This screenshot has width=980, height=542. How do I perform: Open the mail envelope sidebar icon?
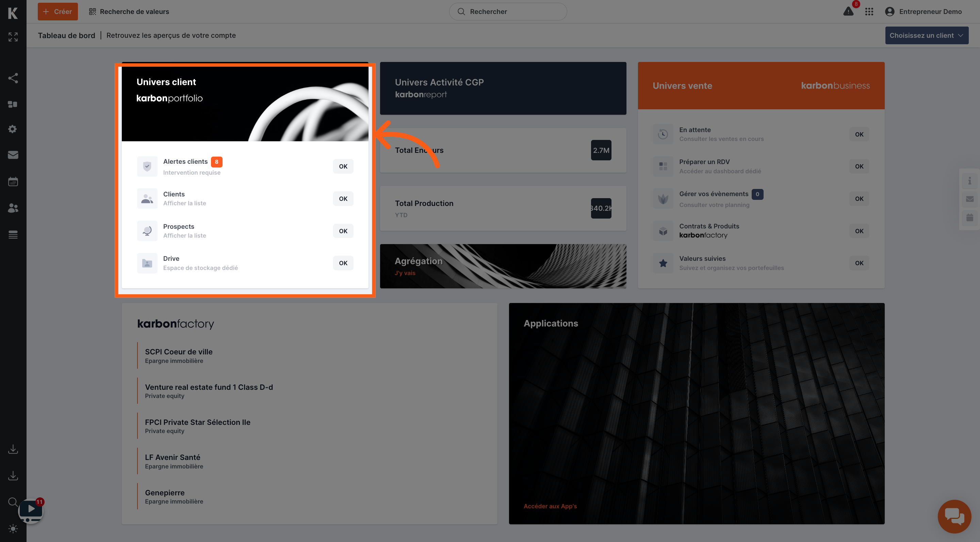pyautogui.click(x=13, y=155)
